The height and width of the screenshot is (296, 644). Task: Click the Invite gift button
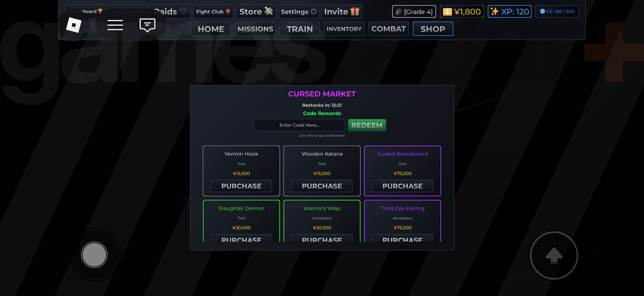click(341, 12)
